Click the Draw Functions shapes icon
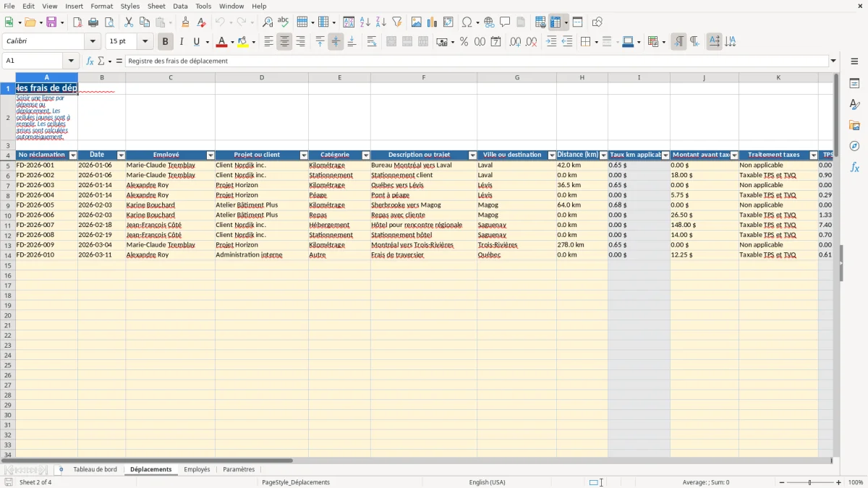The image size is (868, 488). point(597,22)
